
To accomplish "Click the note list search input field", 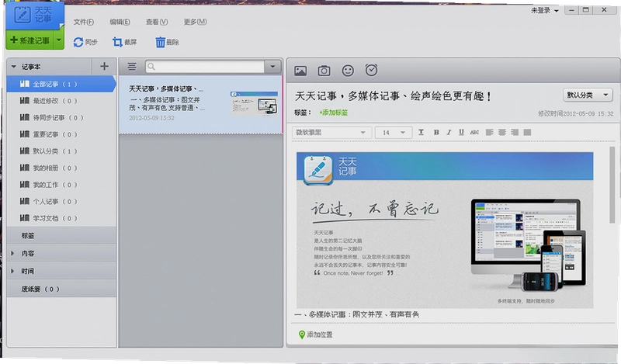I will (205, 67).
